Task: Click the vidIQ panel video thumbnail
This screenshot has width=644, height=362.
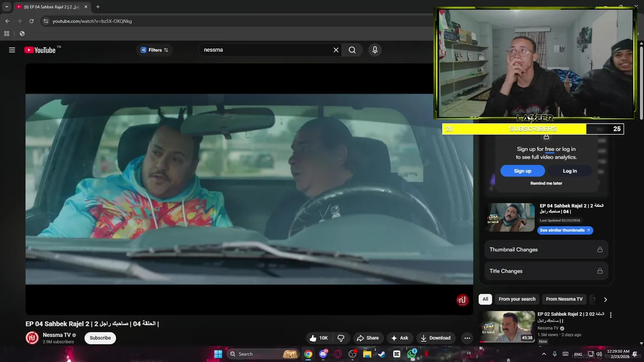Action: click(x=510, y=217)
